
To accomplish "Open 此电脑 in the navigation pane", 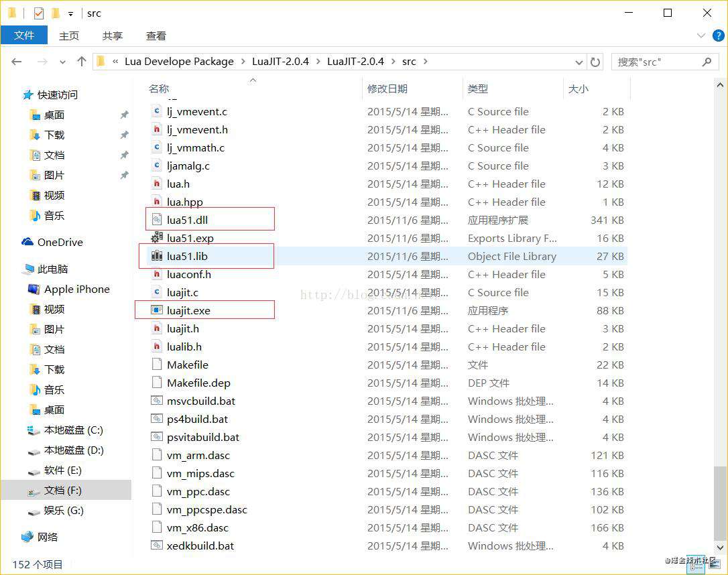I will point(52,269).
